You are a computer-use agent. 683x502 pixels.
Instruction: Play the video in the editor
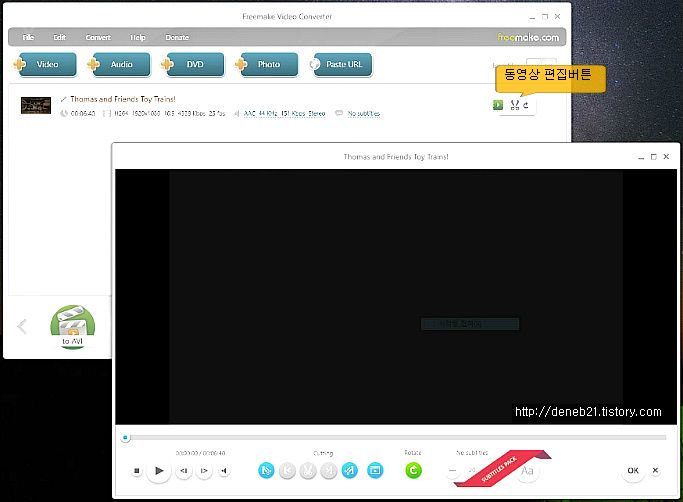point(159,471)
